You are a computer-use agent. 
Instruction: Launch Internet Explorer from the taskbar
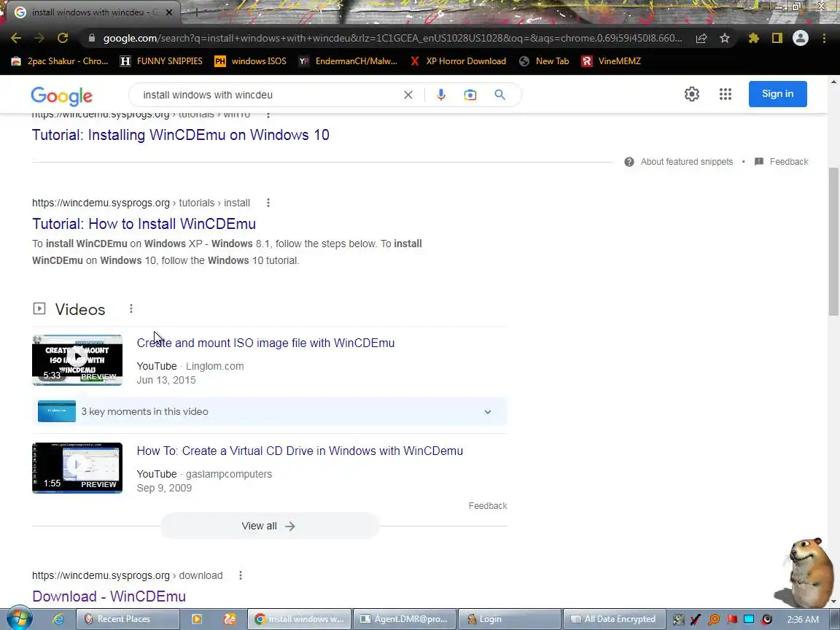pyautogui.click(x=58, y=619)
